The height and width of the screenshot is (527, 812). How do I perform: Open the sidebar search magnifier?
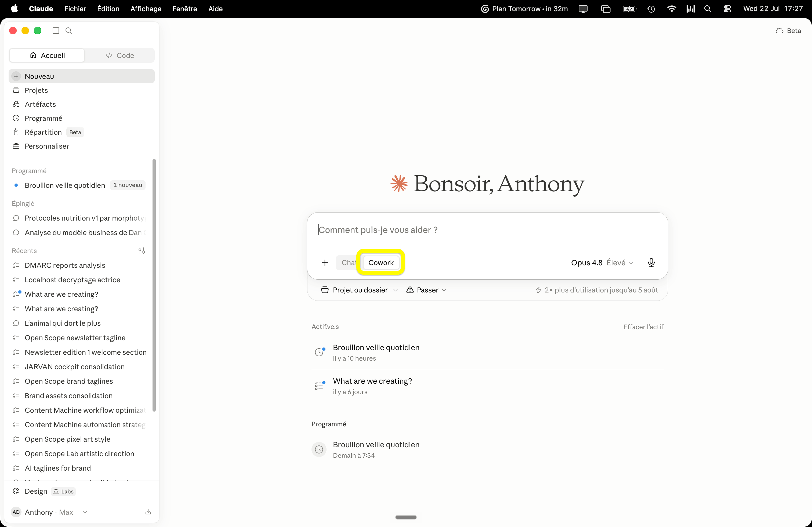(x=68, y=31)
